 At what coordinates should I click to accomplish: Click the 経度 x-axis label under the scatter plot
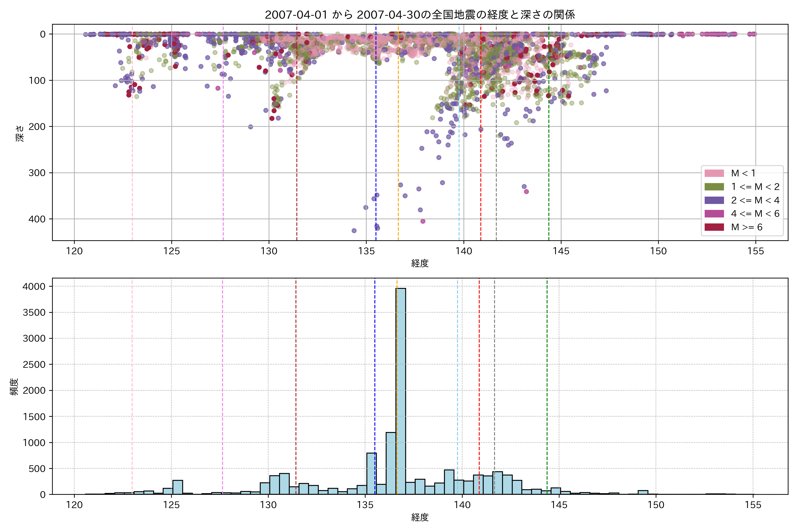coord(420,263)
